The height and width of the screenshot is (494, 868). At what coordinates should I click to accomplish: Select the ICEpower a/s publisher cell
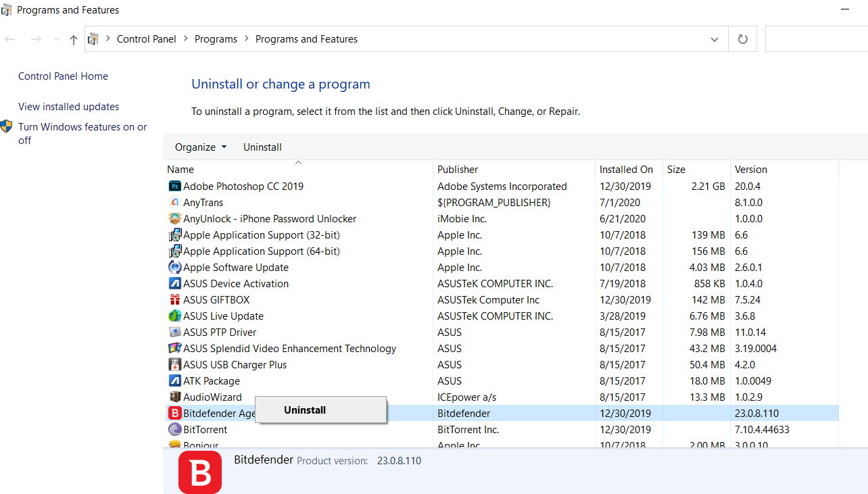[466, 397]
